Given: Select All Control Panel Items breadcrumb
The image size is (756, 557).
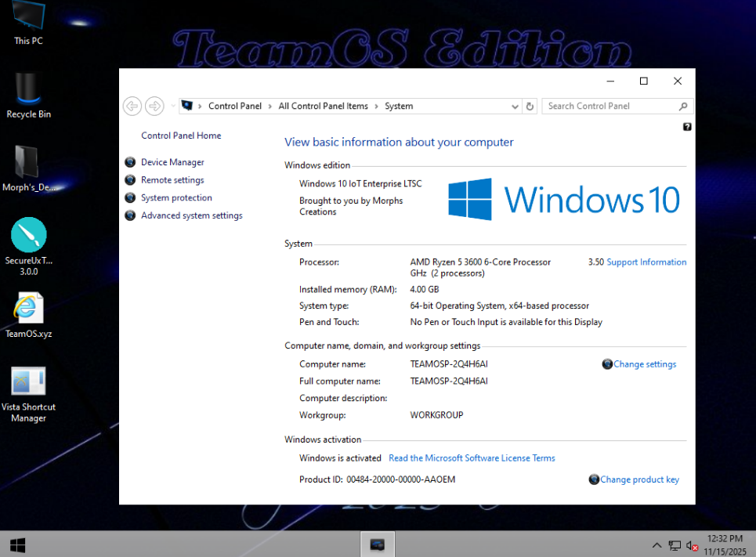Looking at the screenshot, I should click(323, 107).
